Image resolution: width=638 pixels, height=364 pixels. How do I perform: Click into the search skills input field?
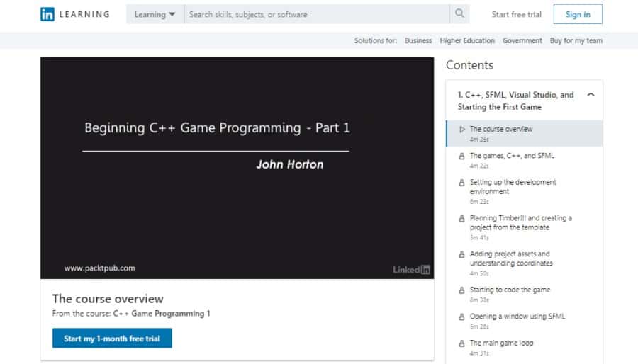coord(317,14)
